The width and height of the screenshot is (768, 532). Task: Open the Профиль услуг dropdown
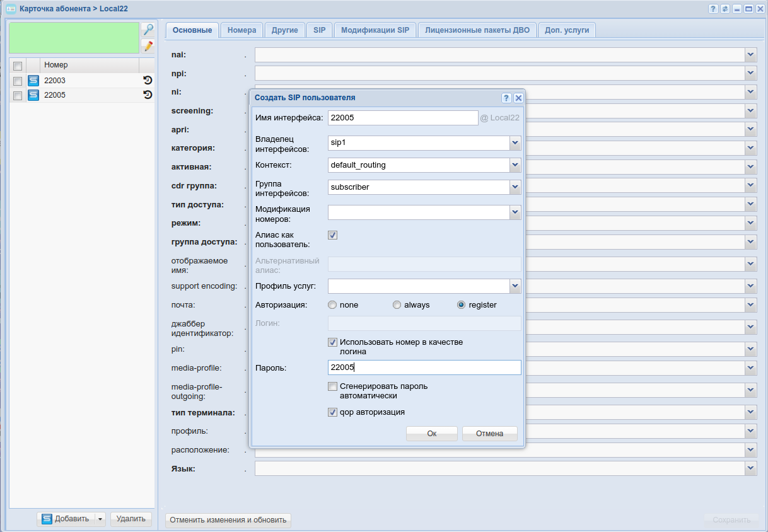coord(515,286)
